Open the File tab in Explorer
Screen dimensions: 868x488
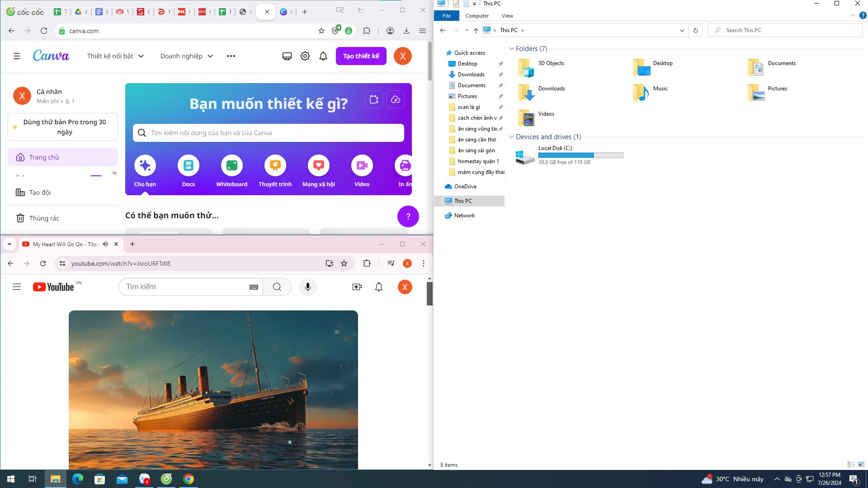(x=447, y=16)
